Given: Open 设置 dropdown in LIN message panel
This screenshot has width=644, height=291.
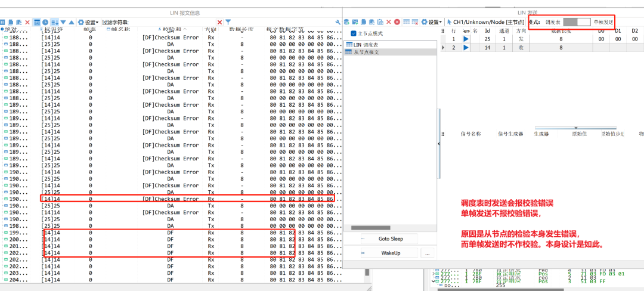Looking at the screenshot, I should [89, 22].
